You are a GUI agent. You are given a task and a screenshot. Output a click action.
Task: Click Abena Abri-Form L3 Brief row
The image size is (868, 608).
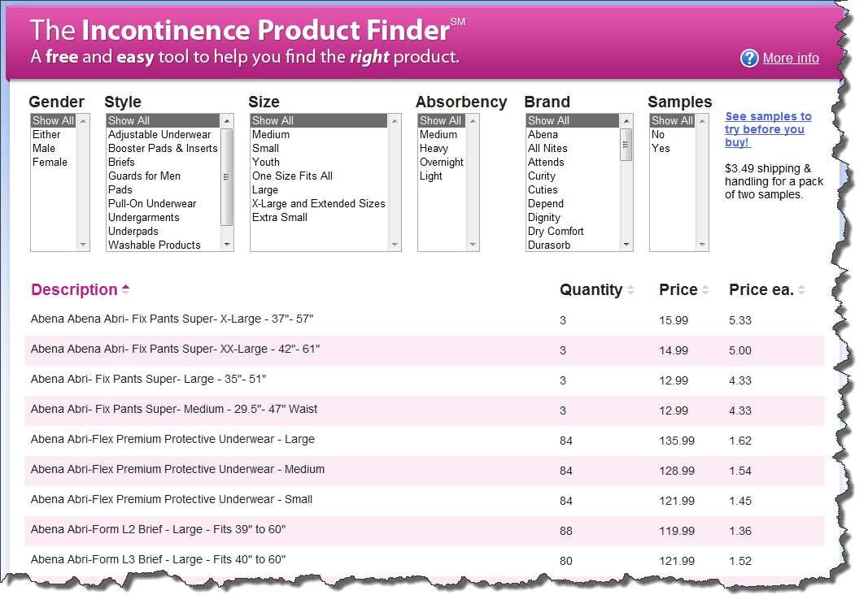pos(425,560)
